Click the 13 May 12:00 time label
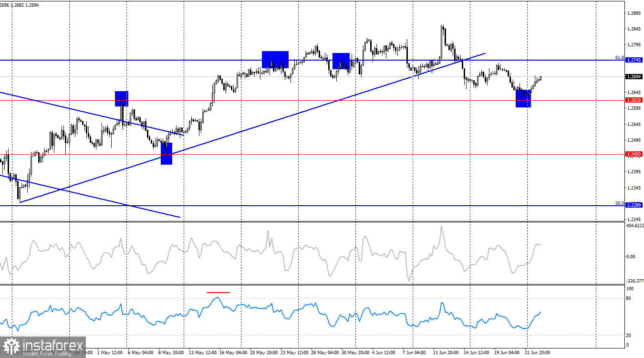Viewport: 644px width, 358px height. point(203,353)
